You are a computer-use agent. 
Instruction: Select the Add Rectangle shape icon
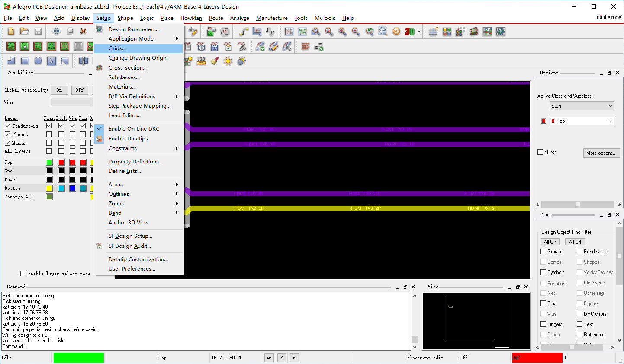(25, 61)
